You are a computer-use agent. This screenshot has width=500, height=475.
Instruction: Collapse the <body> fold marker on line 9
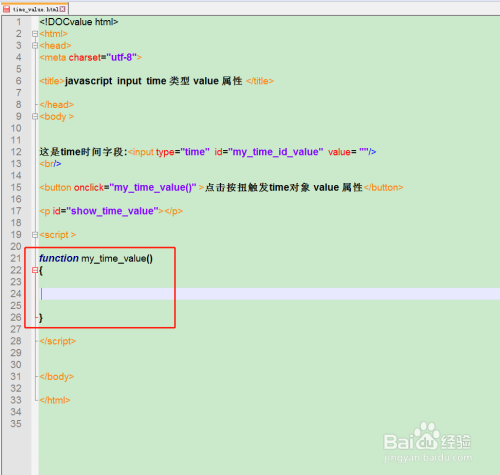point(35,116)
